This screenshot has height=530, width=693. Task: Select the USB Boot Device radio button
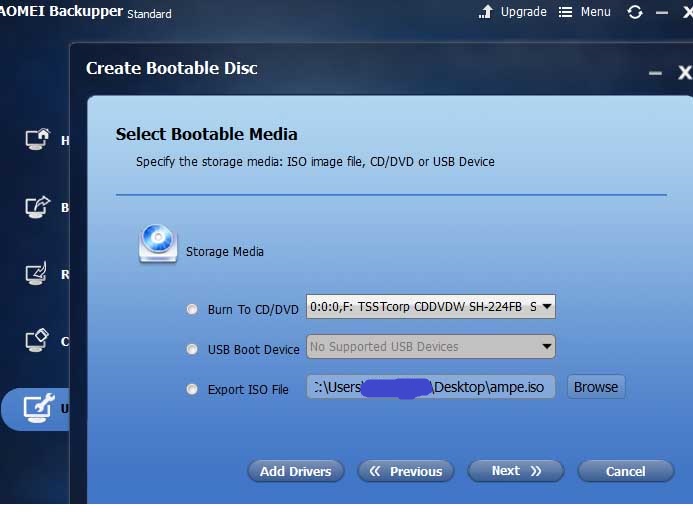[x=192, y=349]
